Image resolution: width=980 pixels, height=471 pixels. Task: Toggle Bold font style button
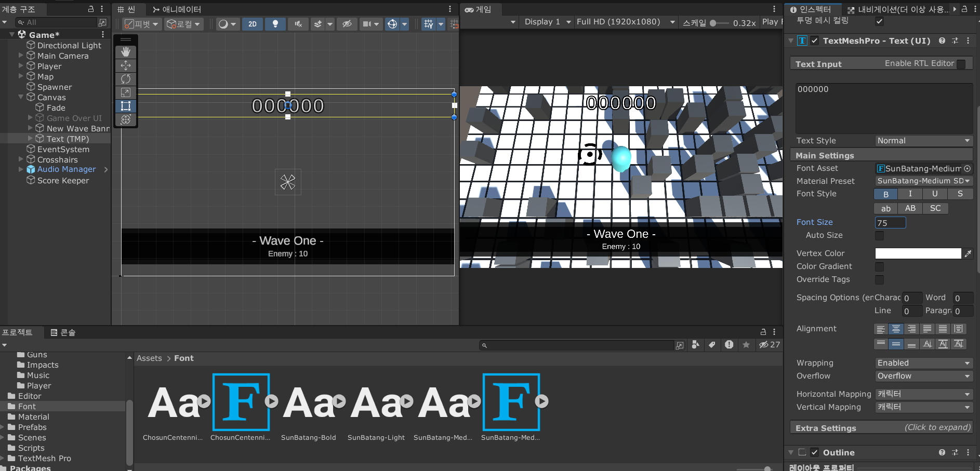coord(886,194)
